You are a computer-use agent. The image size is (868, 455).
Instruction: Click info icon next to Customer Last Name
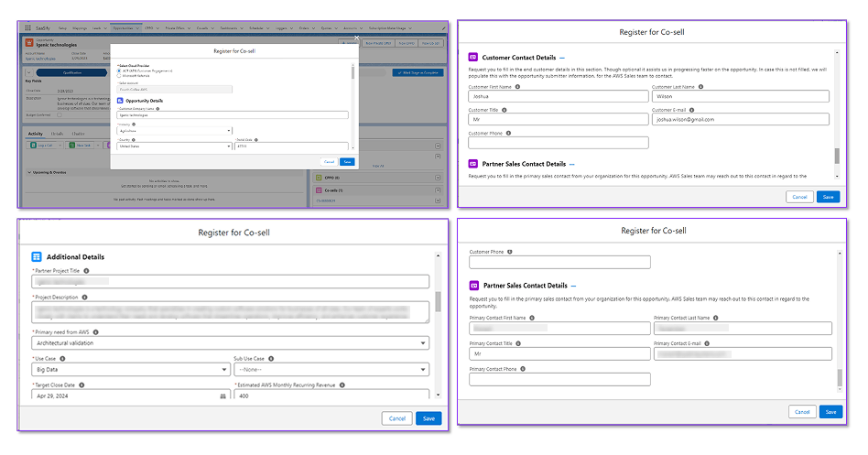[x=700, y=87]
